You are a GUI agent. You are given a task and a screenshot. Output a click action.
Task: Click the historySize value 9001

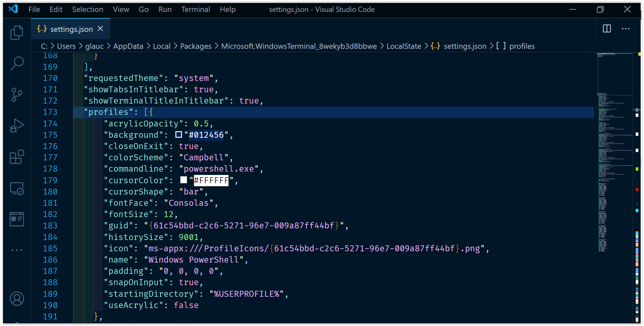(189, 237)
